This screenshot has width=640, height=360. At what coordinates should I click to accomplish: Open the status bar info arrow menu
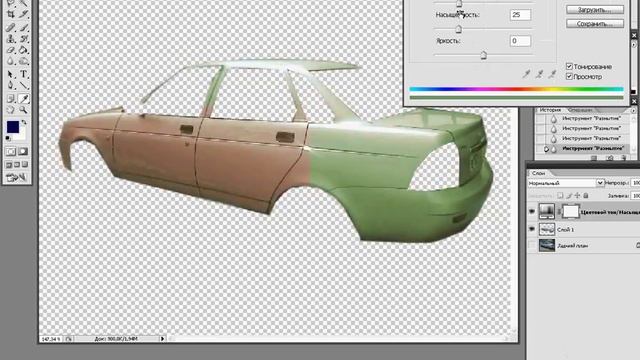(162, 339)
